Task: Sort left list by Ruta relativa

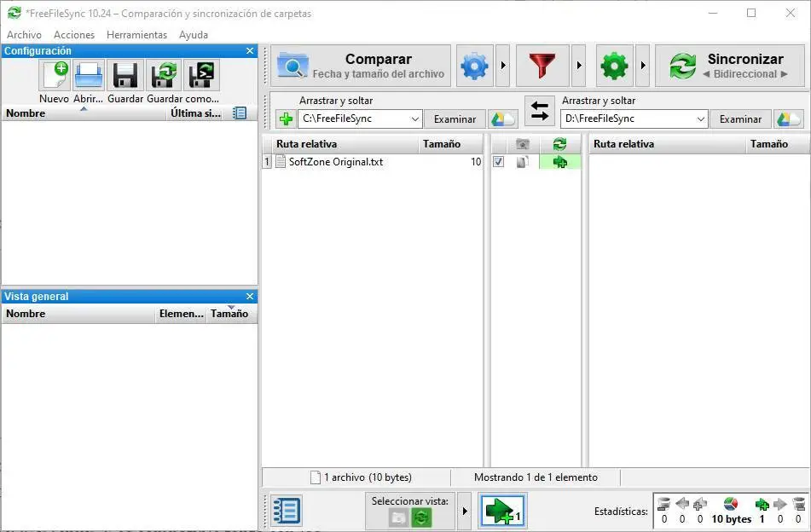Action: tap(344, 144)
